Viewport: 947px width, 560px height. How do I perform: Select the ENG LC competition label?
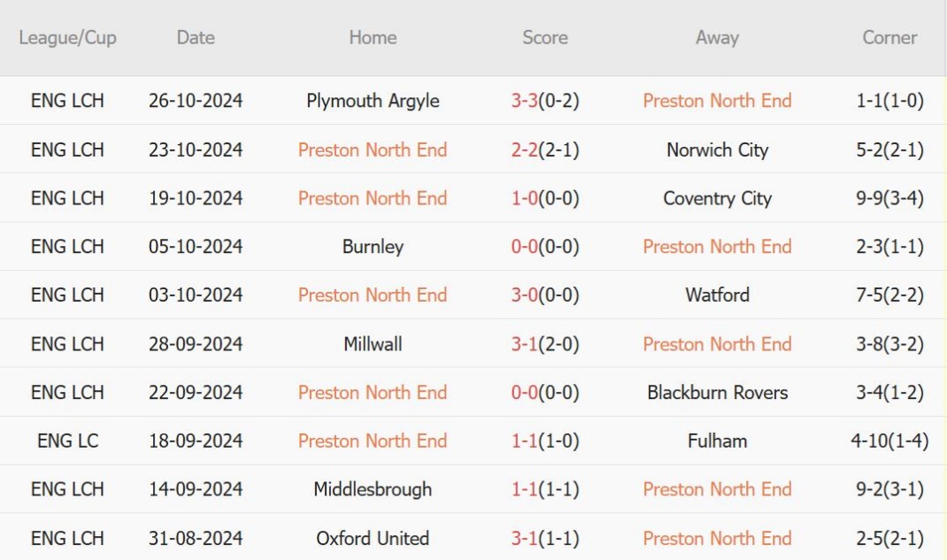(67, 441)
